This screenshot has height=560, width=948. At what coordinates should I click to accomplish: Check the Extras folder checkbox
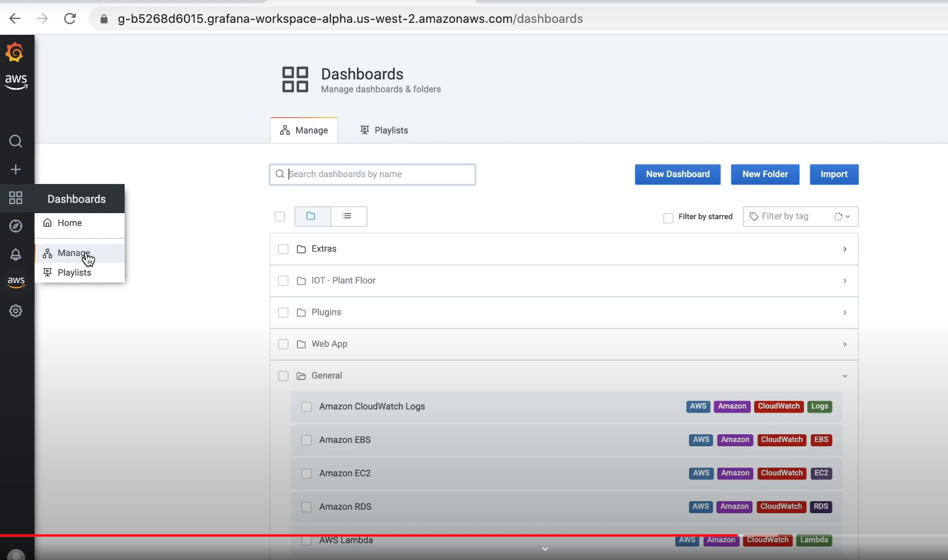283,249
